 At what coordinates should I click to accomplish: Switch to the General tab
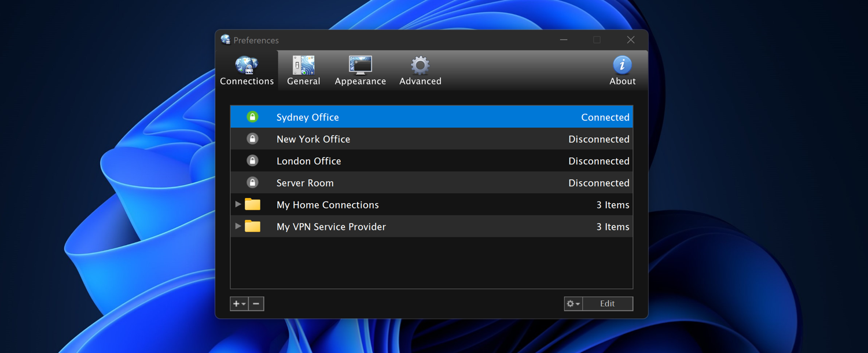click(303, 71)
